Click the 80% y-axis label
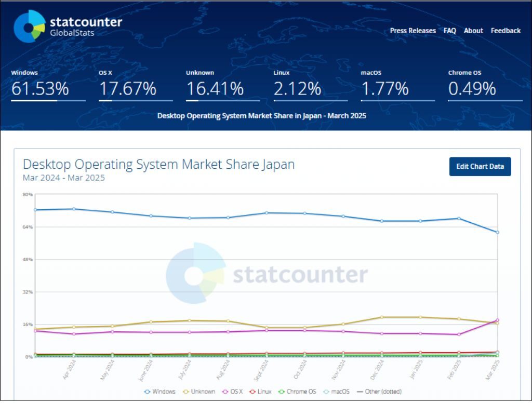532x404 pixels. 28,194
